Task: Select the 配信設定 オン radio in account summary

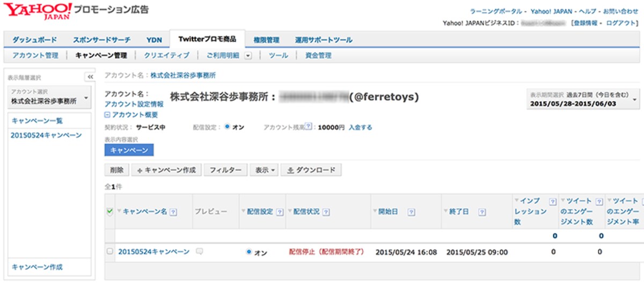Action: tap(227, 127)
